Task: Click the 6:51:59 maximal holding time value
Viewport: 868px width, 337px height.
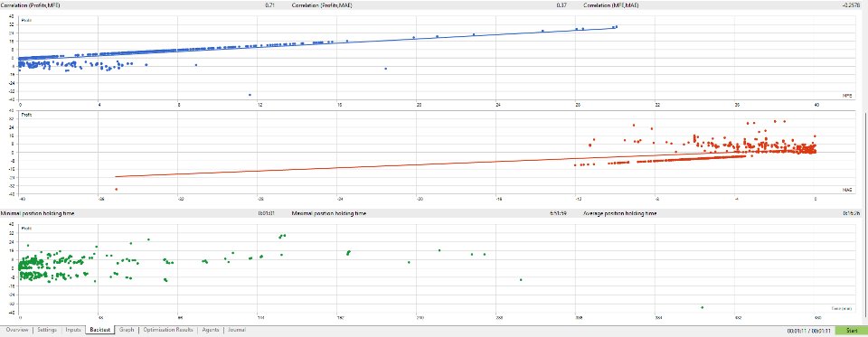Action: pyautogui.click(x=557, y=213)
